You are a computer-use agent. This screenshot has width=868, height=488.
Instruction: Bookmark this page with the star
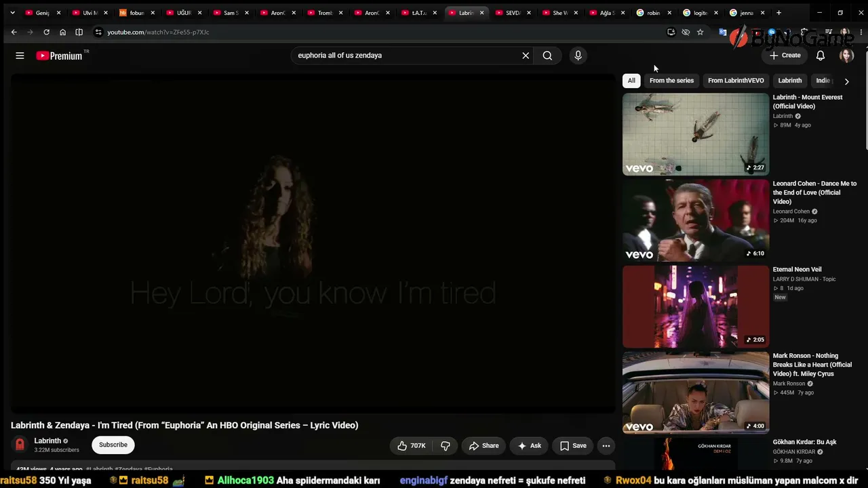click(x=700, y=32)
